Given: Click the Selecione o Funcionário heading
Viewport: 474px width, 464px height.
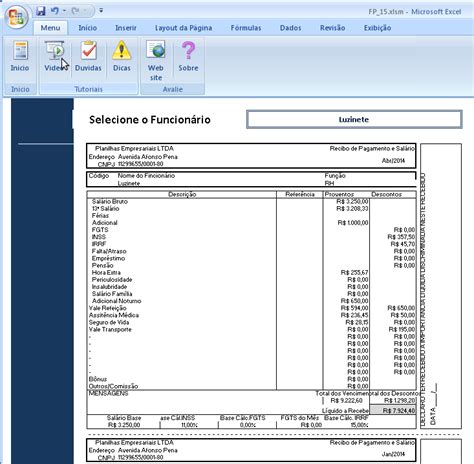Looking at the screenshot, I should [150, 119].
